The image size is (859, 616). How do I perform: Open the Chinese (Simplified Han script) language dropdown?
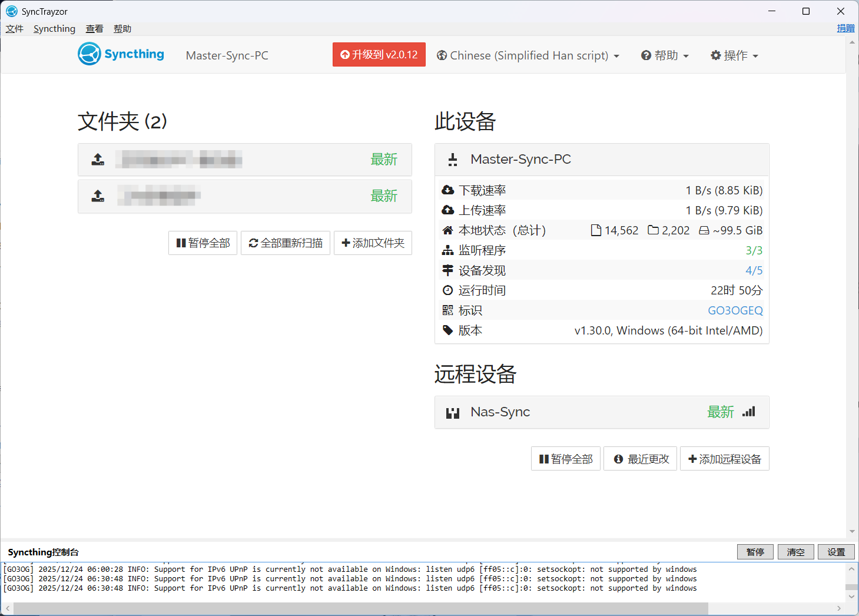click(528, 55)
